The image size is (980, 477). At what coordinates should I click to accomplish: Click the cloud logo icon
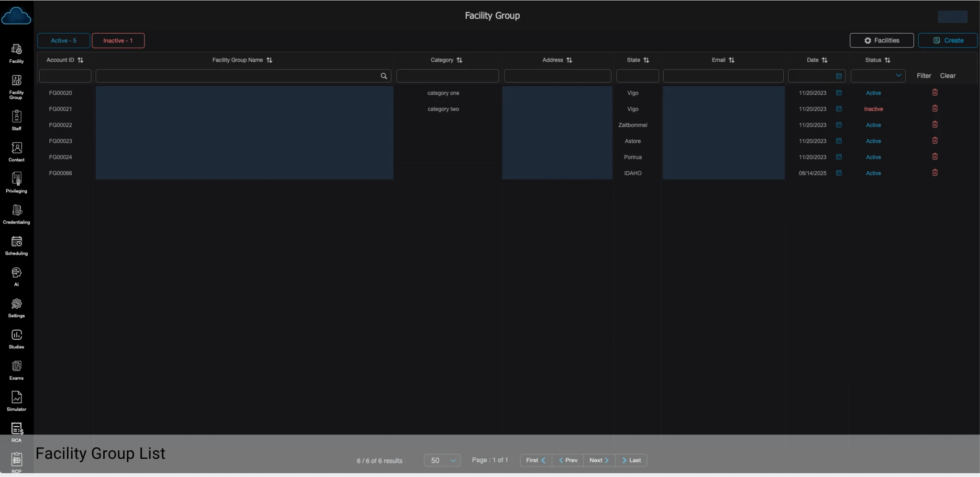(x=16, y=16)
